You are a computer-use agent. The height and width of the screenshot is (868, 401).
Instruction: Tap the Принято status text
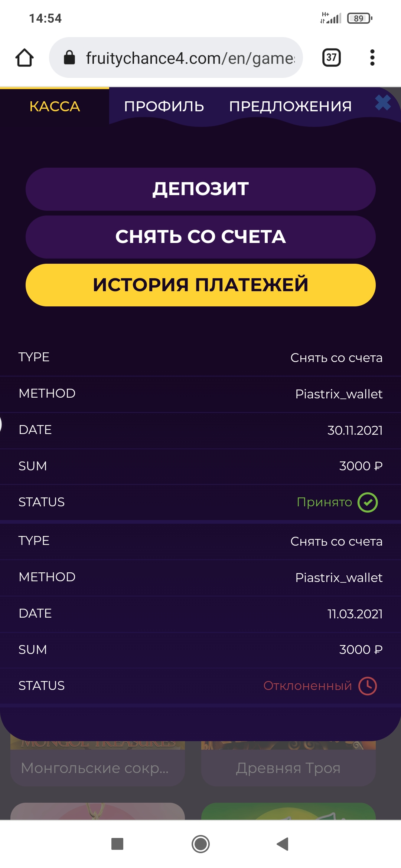[x=324, y=502]
